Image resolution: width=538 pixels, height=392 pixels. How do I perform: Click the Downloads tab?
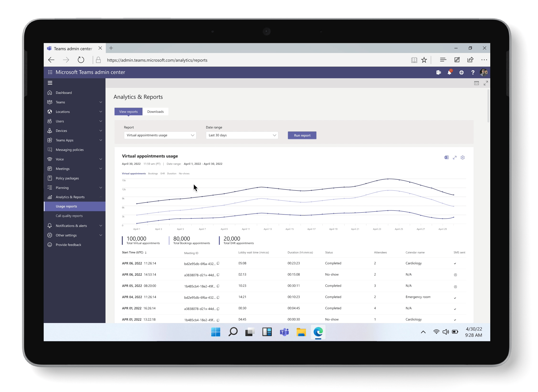[155, 111]
